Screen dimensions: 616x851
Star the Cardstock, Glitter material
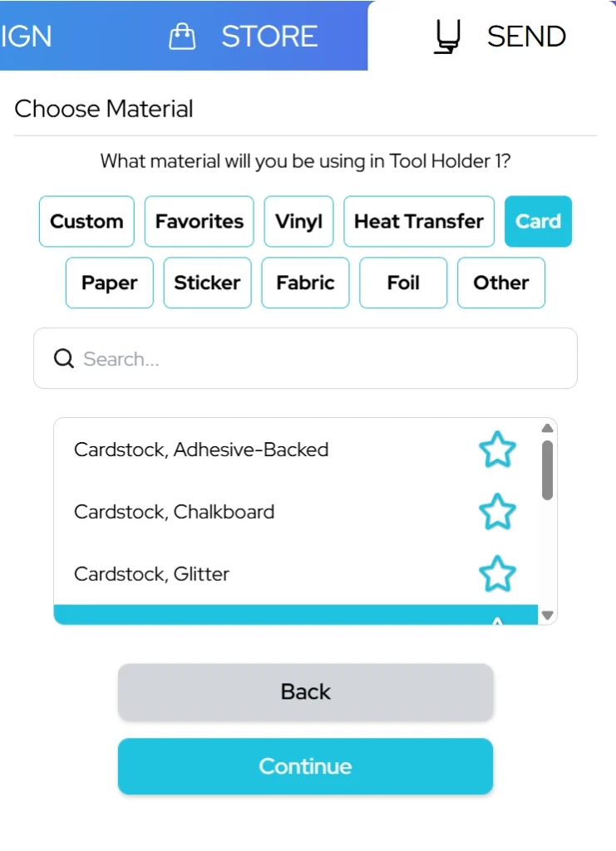click(x=497, y=574)
